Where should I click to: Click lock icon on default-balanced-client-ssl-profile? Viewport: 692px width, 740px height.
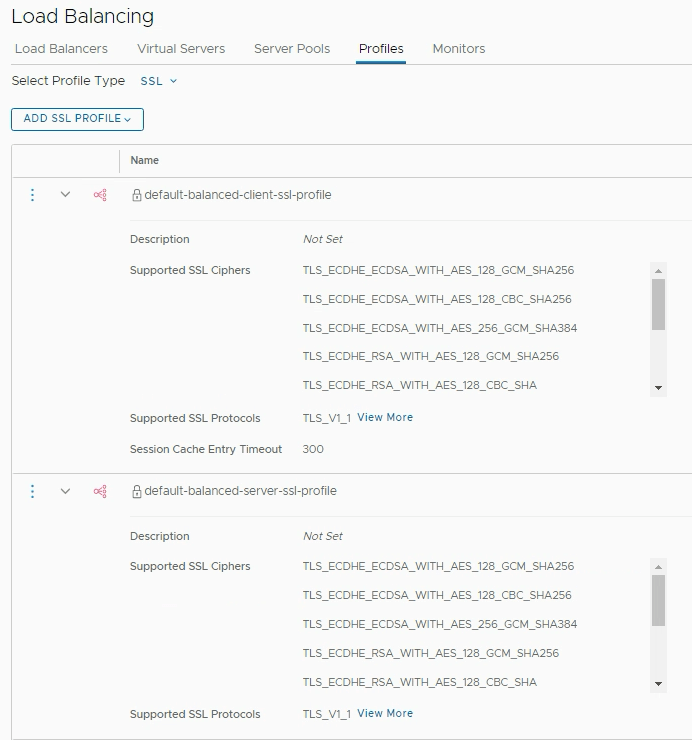point(137,196)
